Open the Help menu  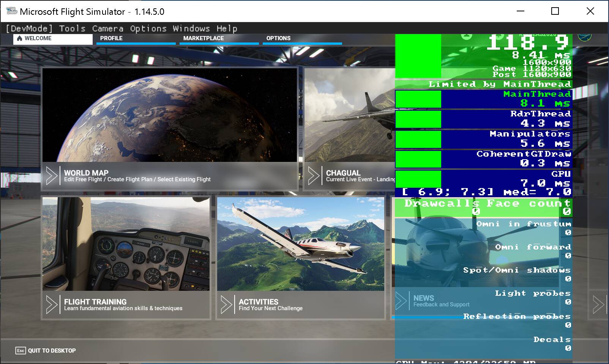(x=227, y=28)
